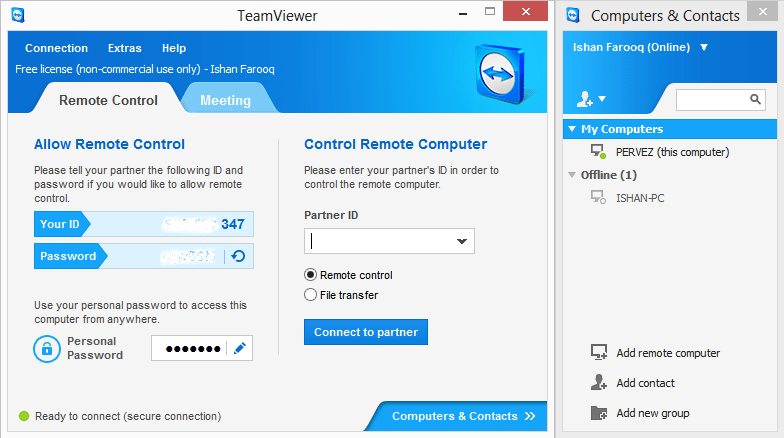784x438 pixels.
Task: Open the Help menu
Action: tap(174, 48)
